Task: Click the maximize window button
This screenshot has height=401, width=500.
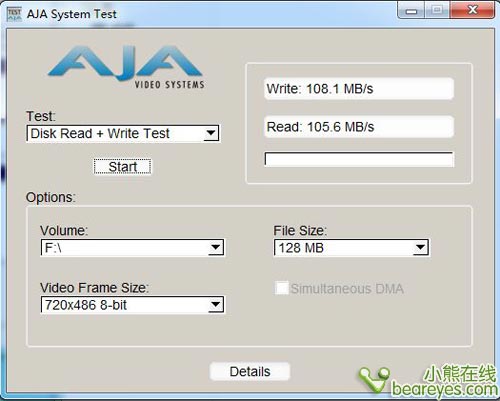Action: [437, 11]
